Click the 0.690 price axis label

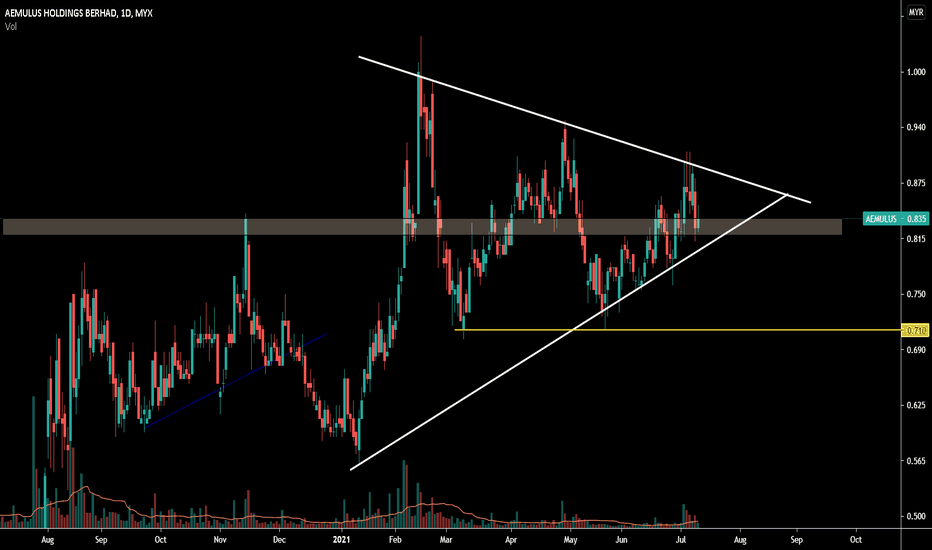(x=916, y=350)
